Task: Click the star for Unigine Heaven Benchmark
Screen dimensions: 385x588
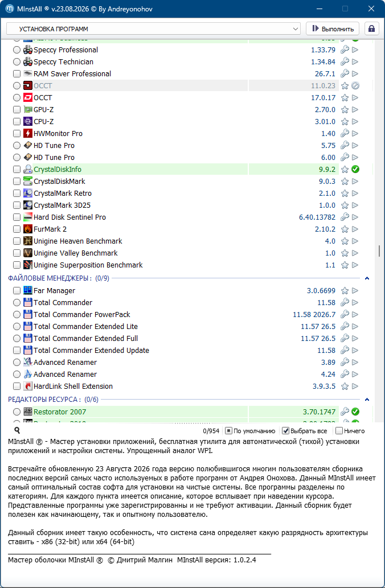Action: [x=345, y=241]
